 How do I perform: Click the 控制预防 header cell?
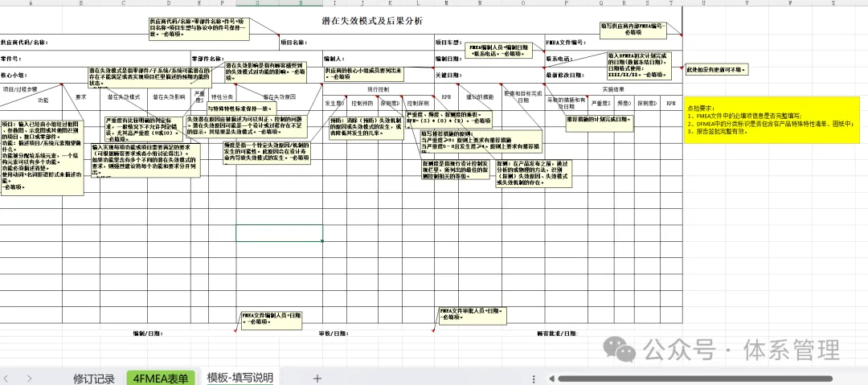[362, 103]
